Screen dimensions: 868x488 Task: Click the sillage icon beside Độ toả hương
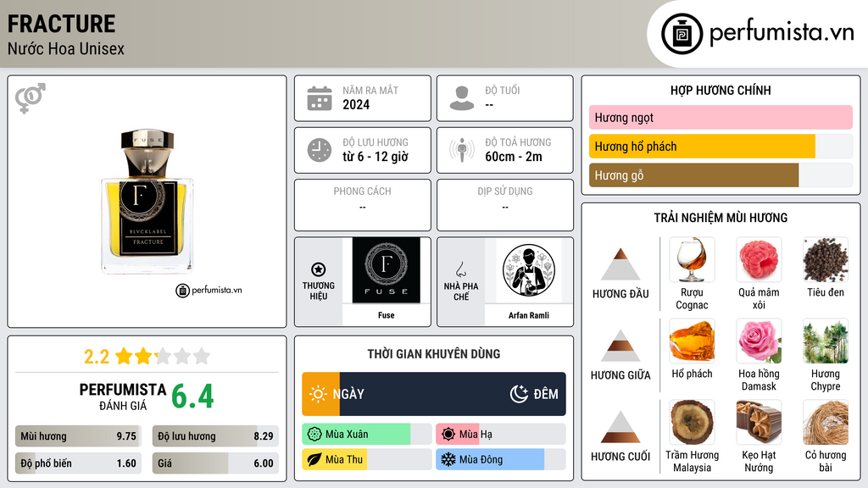coord(462,150)
